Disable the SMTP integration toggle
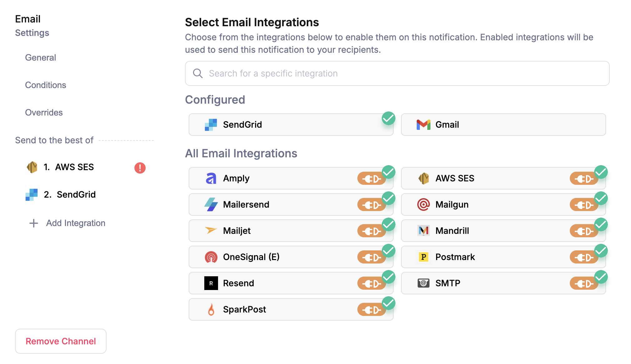 584,283
